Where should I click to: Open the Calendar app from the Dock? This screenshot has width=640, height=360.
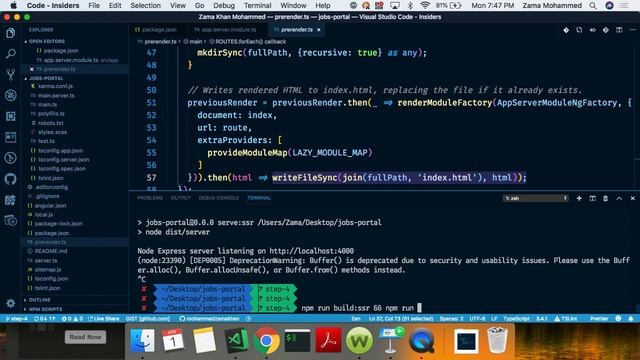(173, 340)
